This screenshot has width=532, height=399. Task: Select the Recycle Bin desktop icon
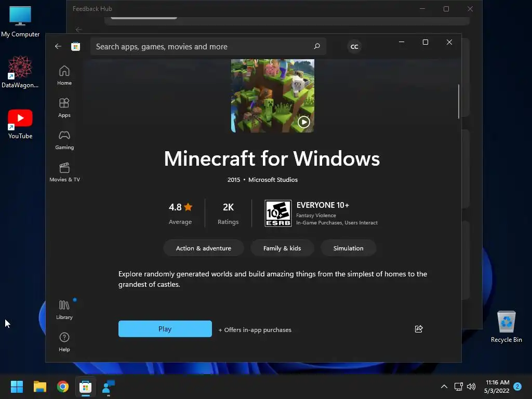click(x=506, y=327)
